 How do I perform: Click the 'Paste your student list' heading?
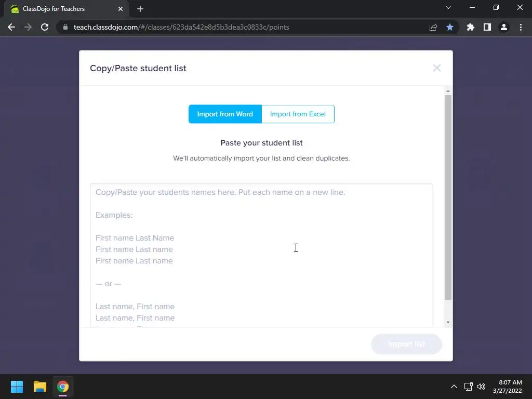click(x=262, y=143)
